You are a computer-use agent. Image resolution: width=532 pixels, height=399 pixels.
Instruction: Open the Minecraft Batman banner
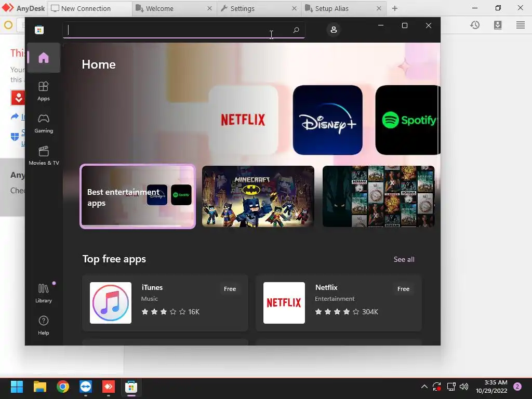[x=258, y=196]
